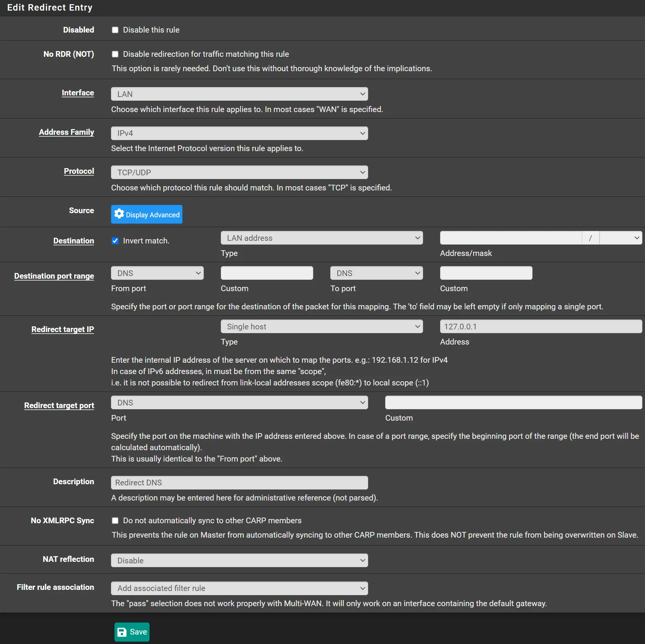
Task: Uncheck the Invert match checkbox under Destination
Action: (115, 240)
